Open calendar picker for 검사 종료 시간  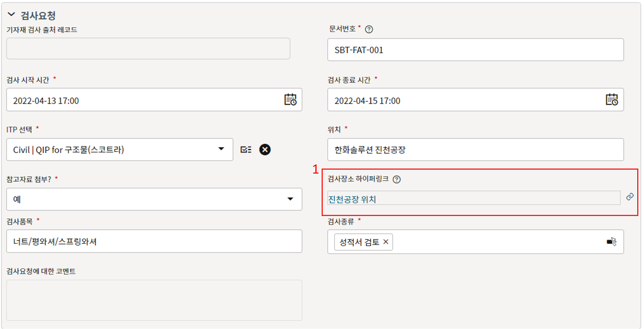611,100
